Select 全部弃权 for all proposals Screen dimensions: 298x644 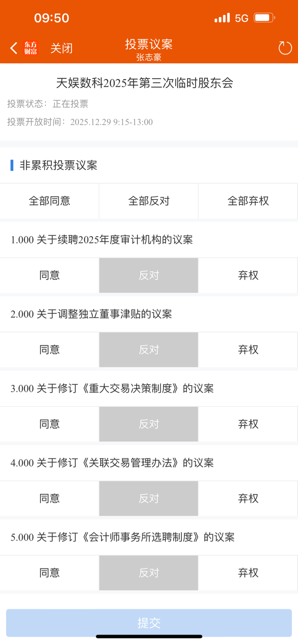tap(248, 201)
